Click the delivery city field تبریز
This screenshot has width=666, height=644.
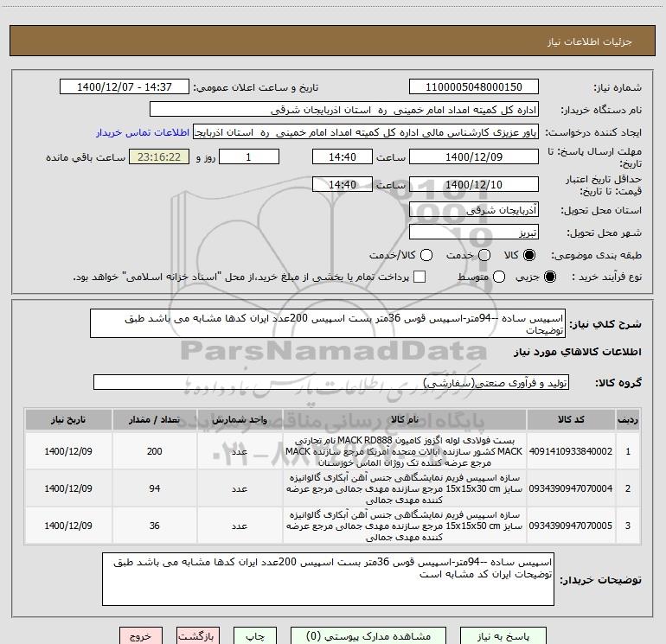[x=474, y=233]
